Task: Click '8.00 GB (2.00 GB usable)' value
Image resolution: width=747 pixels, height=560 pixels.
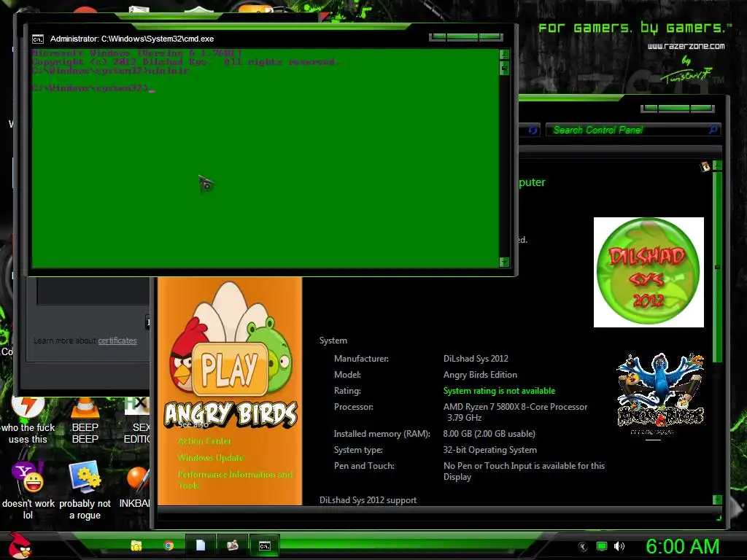Action: tap(489, 434)
